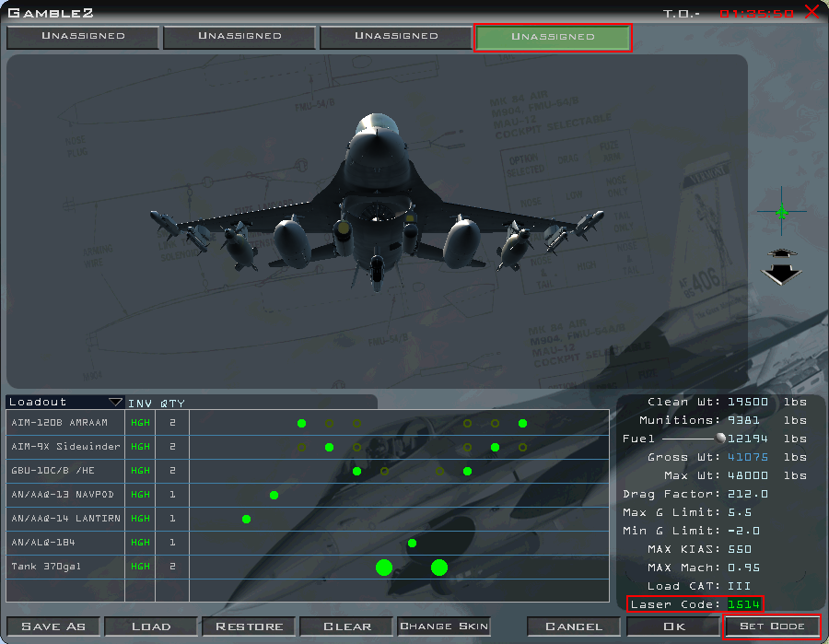Save the loadout with Save As
This screenshot has height=644, width=829.
pyautogui.click(x=54, y=626)
